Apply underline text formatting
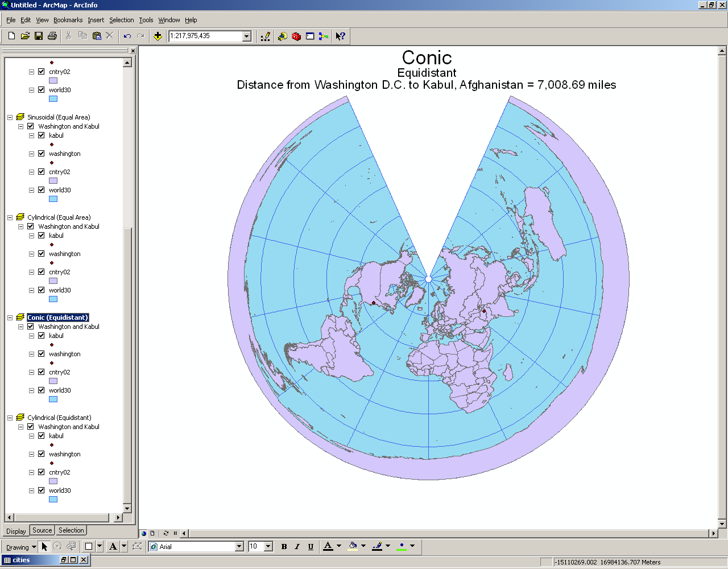Screen dimensions: 728x569 [x=311, y=546]
